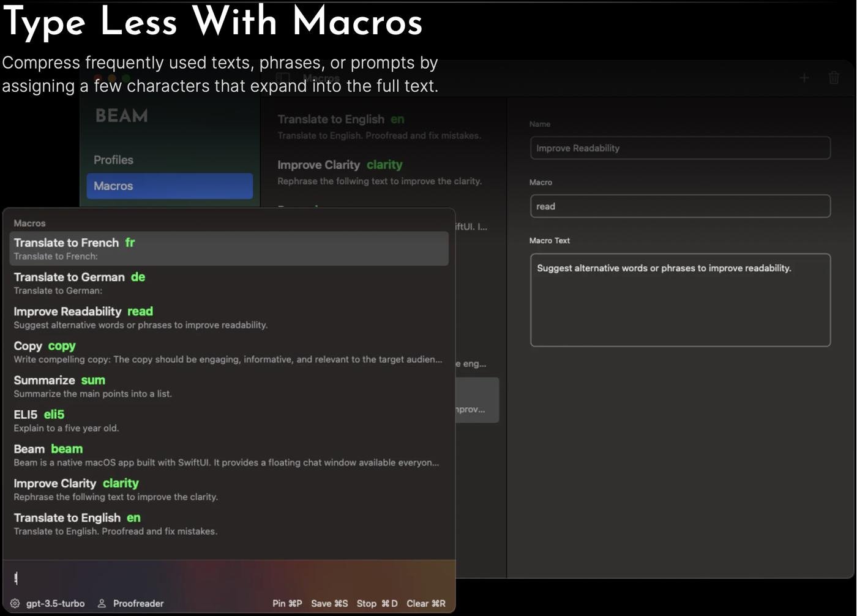The width and height of the screenshot is (857, 616).
Task: Click the person icon beside Proofreader
Action: (102, 603)
